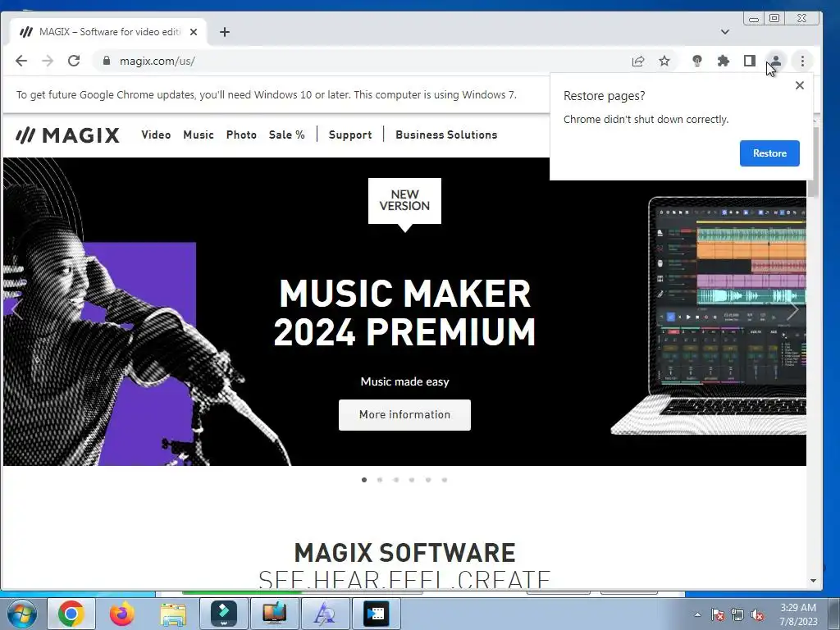Open the Photo menu
Image resolution: width=840 pixels, height=630 pixels.
[241, 135]
